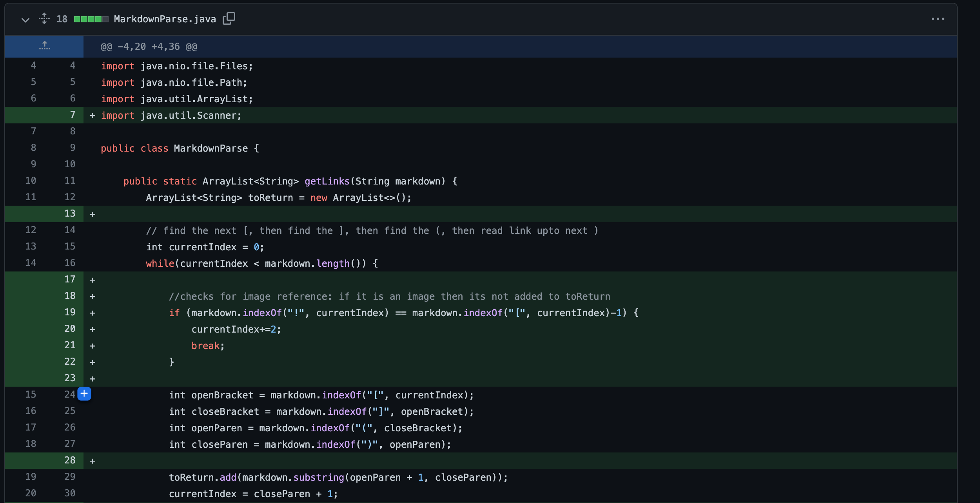Screen dimensions: 980x503
Task: Click 'ArrayList<String> toReturn = new ArrayList<>();' line
Action: tap(279, 198)
